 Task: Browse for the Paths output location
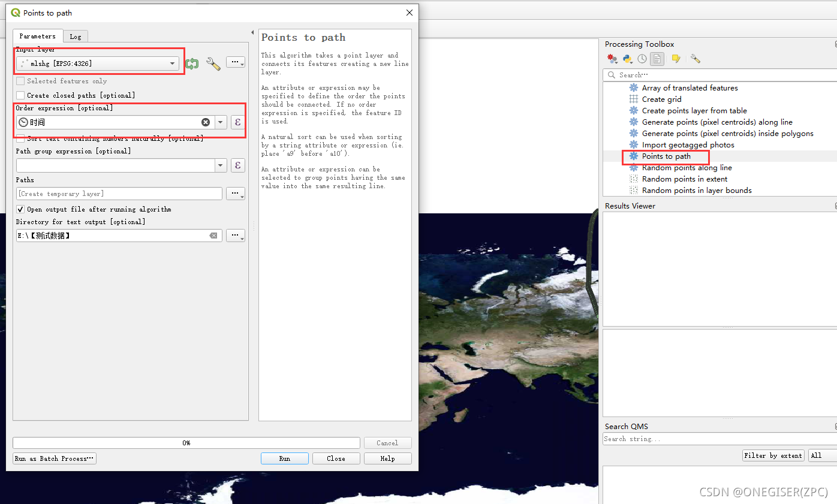pyautogui.click(x=236, y=194)
